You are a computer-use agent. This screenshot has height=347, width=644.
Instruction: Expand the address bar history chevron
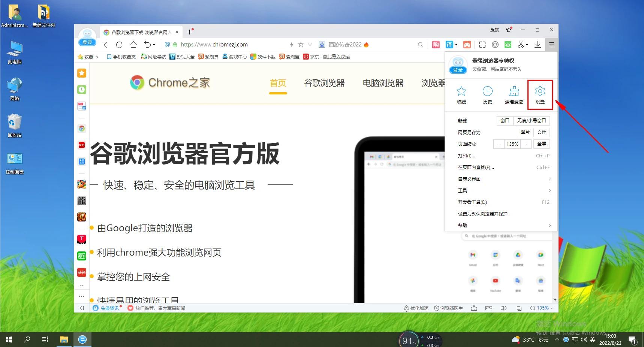click(310, 45)
